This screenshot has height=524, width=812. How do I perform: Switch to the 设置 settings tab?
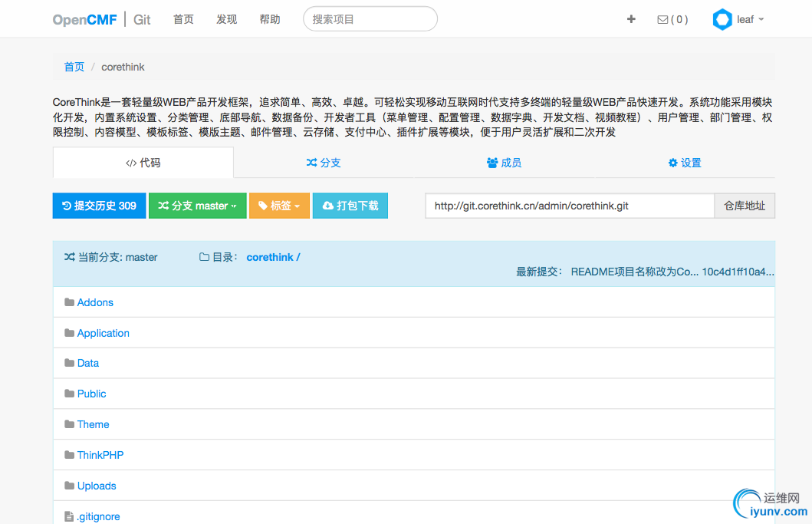[685, 163]
